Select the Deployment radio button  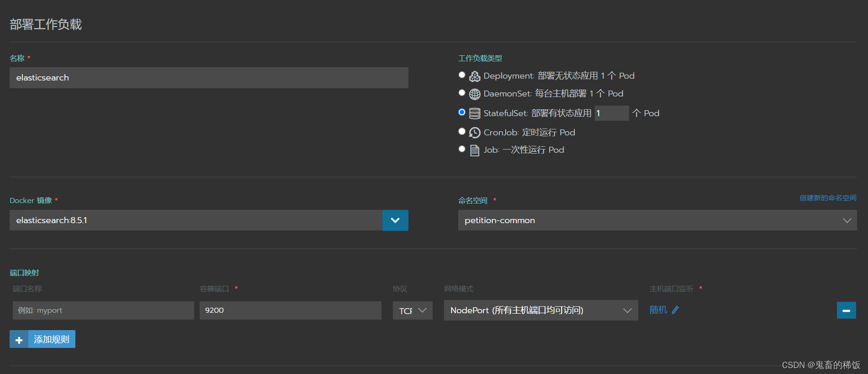coord(462,75)
